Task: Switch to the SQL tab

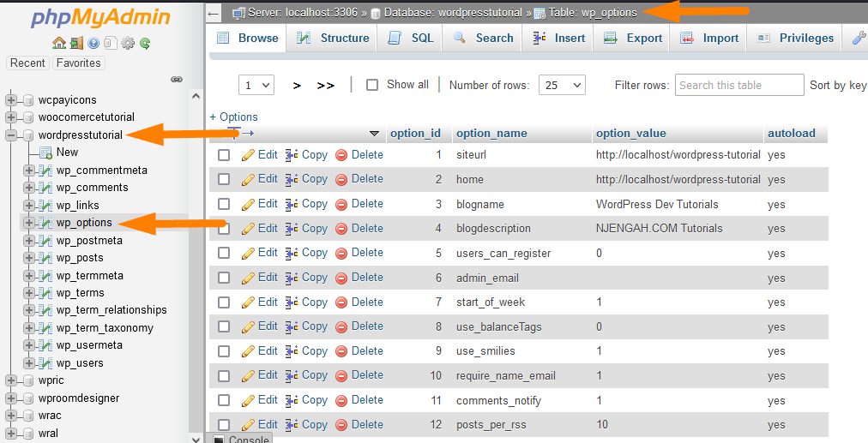Action: pyautogui.click(x=410, y=39)
